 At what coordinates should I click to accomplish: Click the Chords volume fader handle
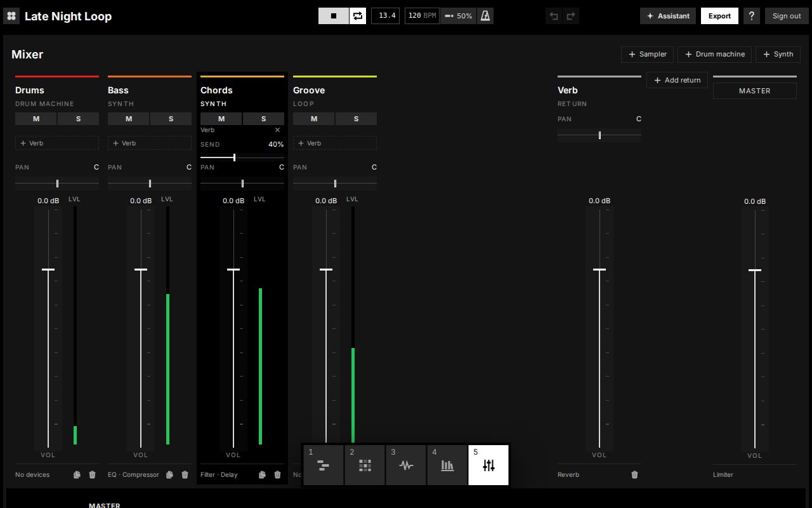coord(233,270)
